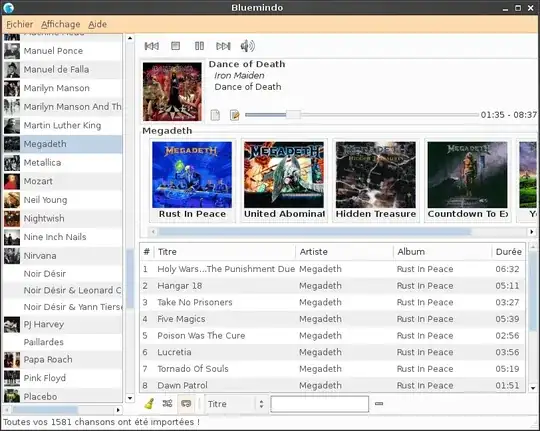Sort by Durée column header
Screen dimensions: 540x431
509,252
